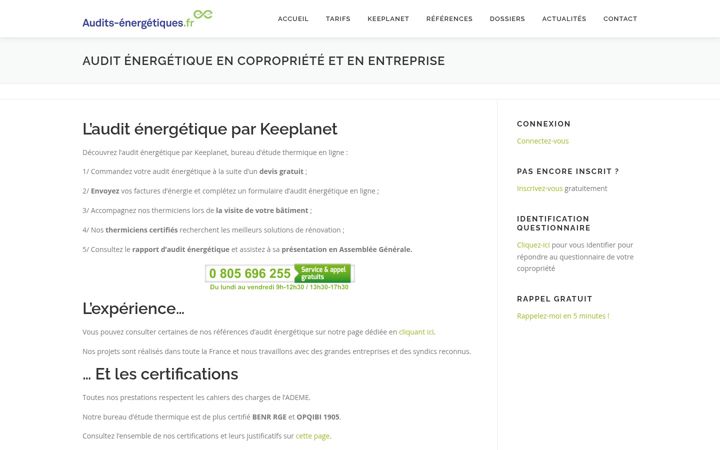Open the Rappelez-moi en 5 minutes link
Screen dimensions: 720x450
pyautogui.click(x=563, y=316)
